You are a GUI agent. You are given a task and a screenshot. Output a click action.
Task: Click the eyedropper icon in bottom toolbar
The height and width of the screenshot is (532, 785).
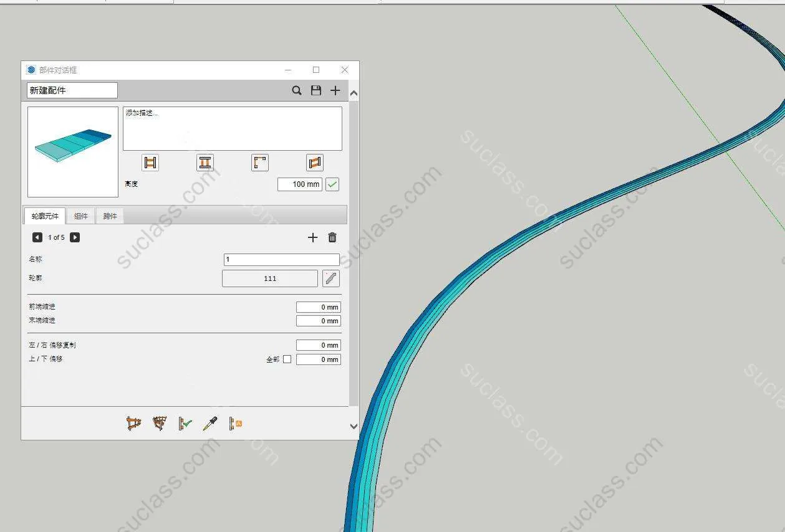point(210,424)
